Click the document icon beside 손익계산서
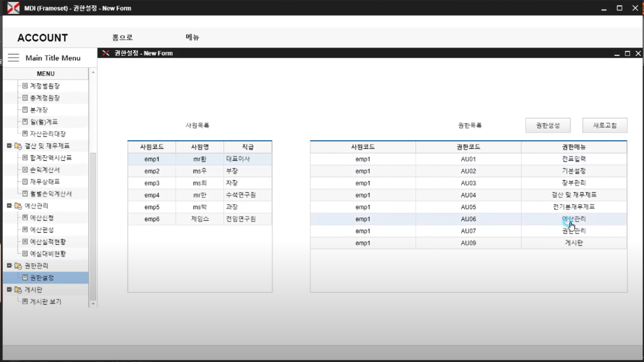 point(25,170)
